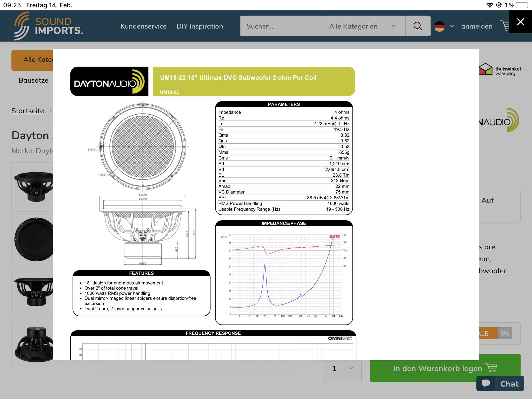Viewport: 532px width, 399px height.
Task: Click the FREQUENCY RESPONSE section header
Action: [x=213, y=333]
